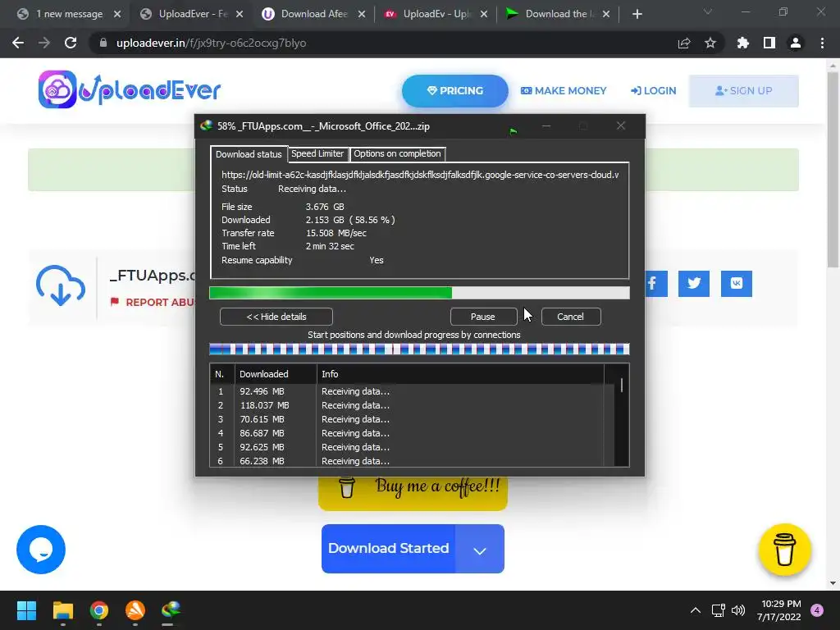Screen dimensions: 840x630
Task: Switch to the Download status tab
Action: click(x=249, y=153)
